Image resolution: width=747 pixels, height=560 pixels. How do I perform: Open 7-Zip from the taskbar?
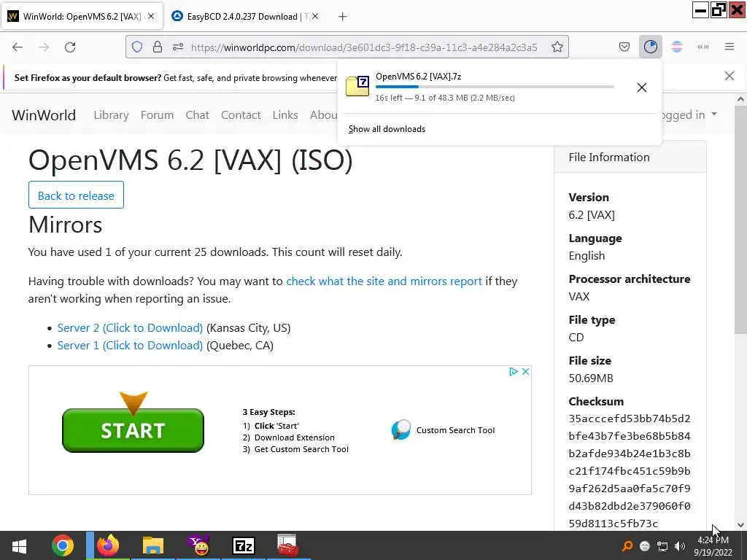click(244, 545)
